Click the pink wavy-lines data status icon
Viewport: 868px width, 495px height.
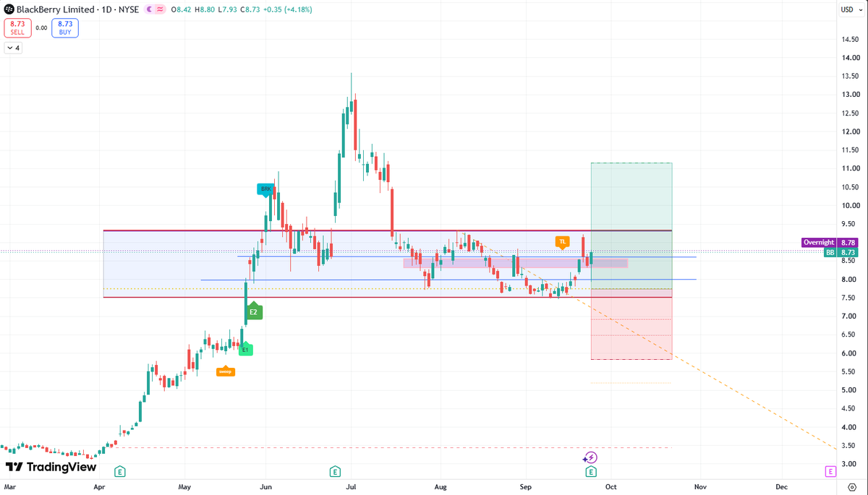click(x=161, y=9)
